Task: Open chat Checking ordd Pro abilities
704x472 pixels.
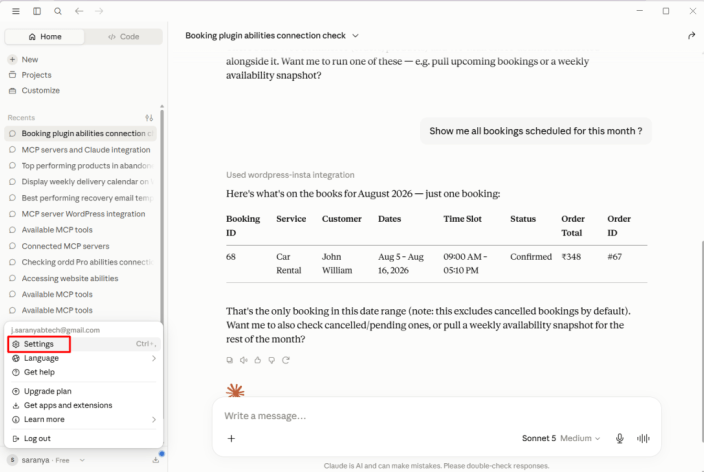Action: pyautogui.click(x=81, y=262)
